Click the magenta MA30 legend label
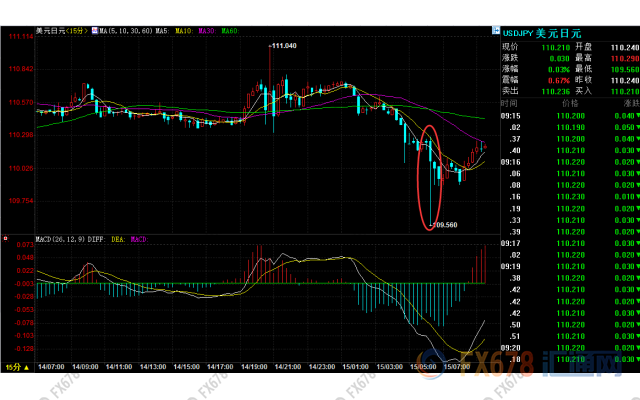The width and height of the screenshot is (640, 400). tap(208, 31)
